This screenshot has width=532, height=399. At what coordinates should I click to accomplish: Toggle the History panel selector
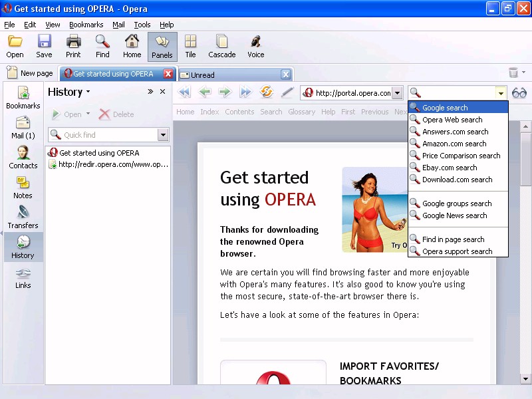(x=23, y=247)
